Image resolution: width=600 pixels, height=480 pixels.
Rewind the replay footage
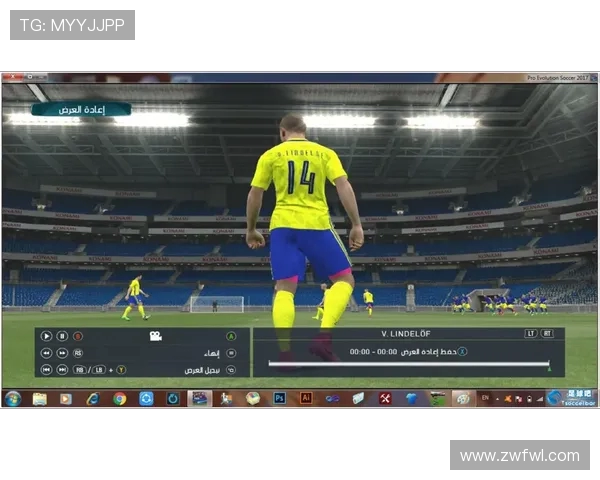click(x=46, y=353)
